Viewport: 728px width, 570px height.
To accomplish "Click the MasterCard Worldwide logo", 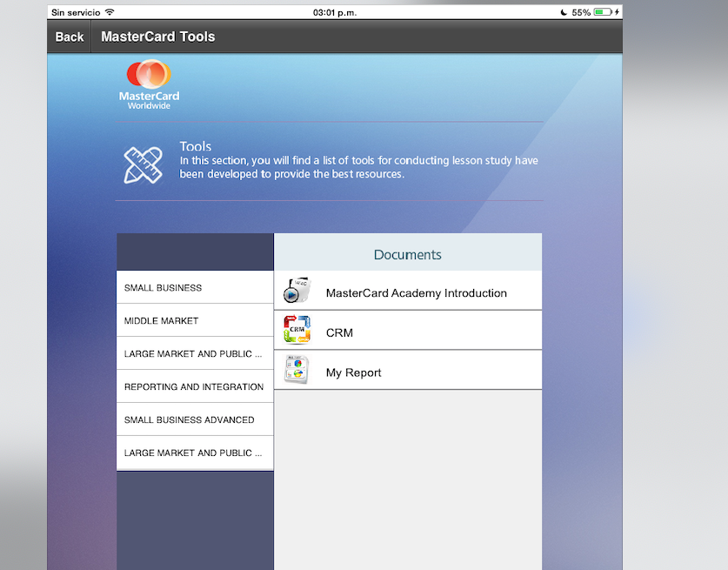I will pyautogui.click(x=149, y=84).
